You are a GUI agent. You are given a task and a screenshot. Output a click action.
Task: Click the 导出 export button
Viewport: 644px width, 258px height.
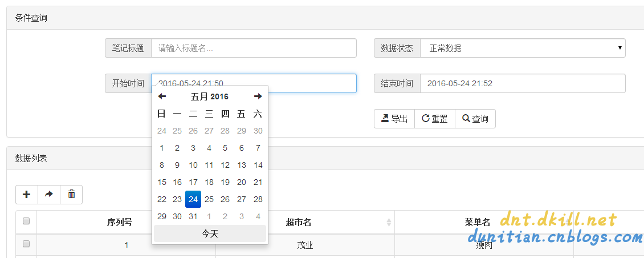[394, 119]
